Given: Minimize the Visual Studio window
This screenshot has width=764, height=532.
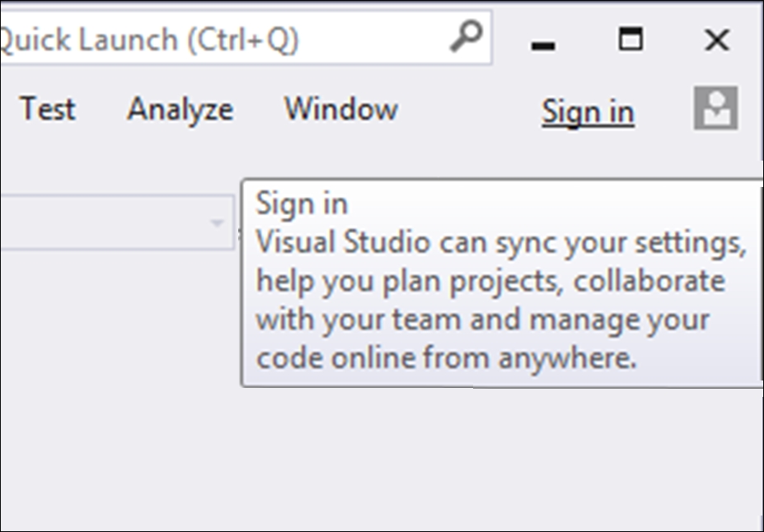Looking at the screenshot, I should point(543,40).
